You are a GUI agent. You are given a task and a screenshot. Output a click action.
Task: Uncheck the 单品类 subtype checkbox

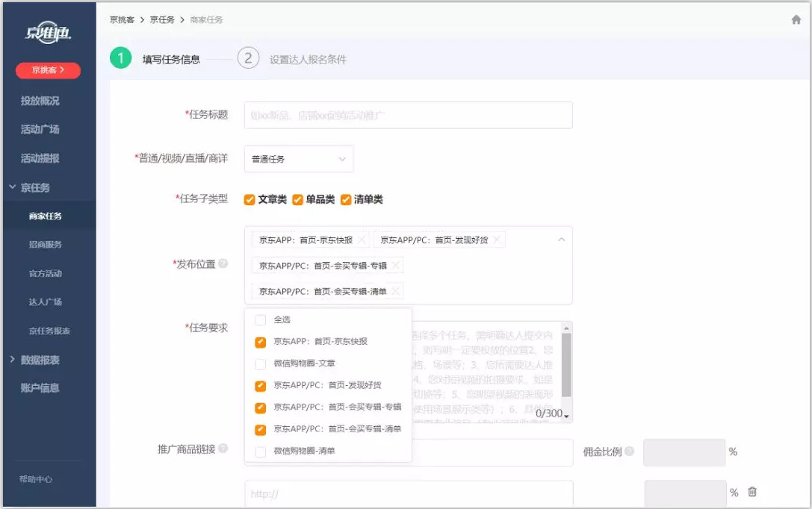[x=297, y=200]
